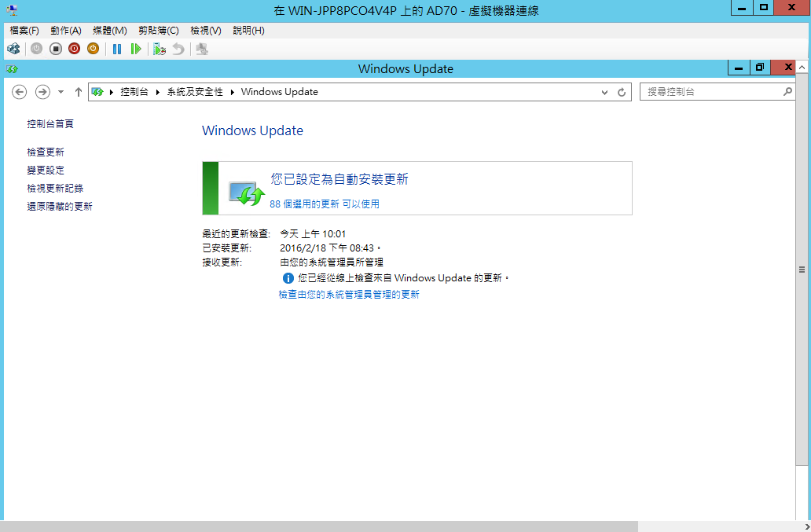Open the 88 個選用的更新 可以使用 link
Image resolution: width=811 pixels, height=532 pixels.
(x=325, y=204)
